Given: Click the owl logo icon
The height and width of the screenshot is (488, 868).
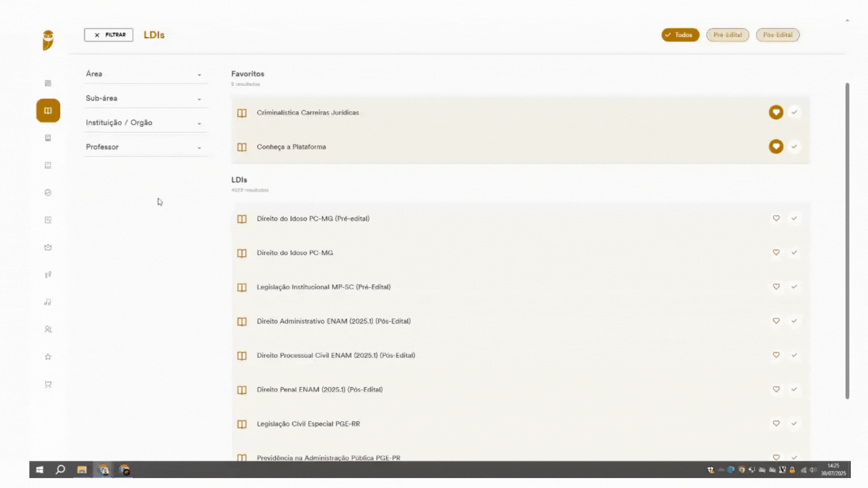Looking at the screenshot, I should 48,40.
